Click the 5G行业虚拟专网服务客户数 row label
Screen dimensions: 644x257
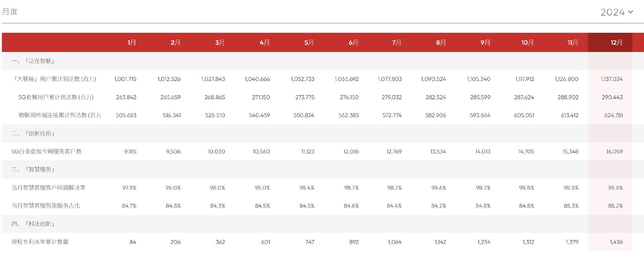click(47, 151)
